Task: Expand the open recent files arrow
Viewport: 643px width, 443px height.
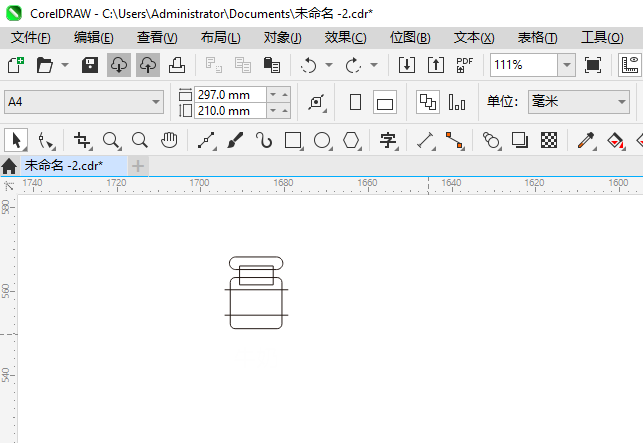Action: [65, 65]
